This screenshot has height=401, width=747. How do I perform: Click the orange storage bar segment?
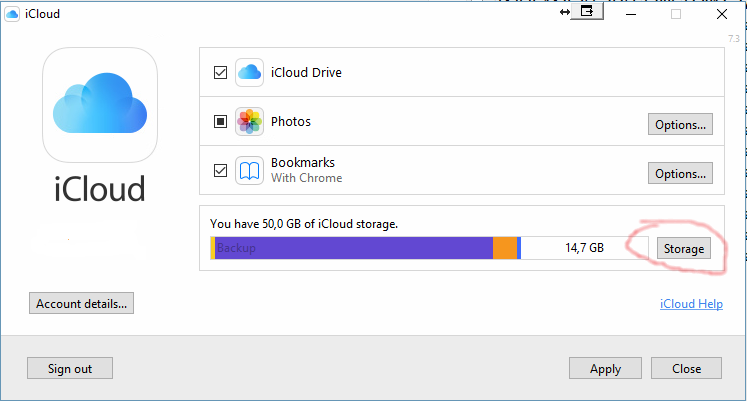tap(505, 248)
